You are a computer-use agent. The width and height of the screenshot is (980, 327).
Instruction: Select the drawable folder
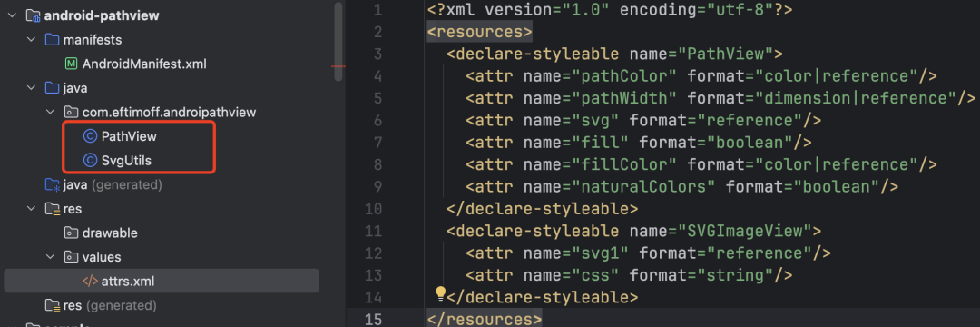coord(110,233)
